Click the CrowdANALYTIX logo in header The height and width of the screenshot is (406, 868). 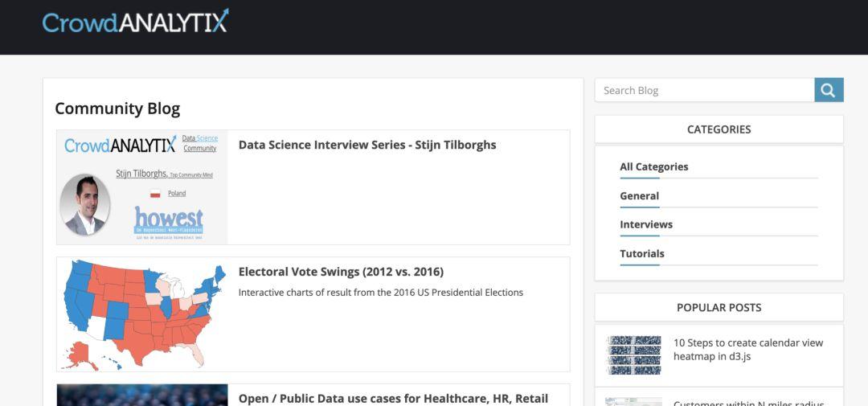(x=136, y=21)
